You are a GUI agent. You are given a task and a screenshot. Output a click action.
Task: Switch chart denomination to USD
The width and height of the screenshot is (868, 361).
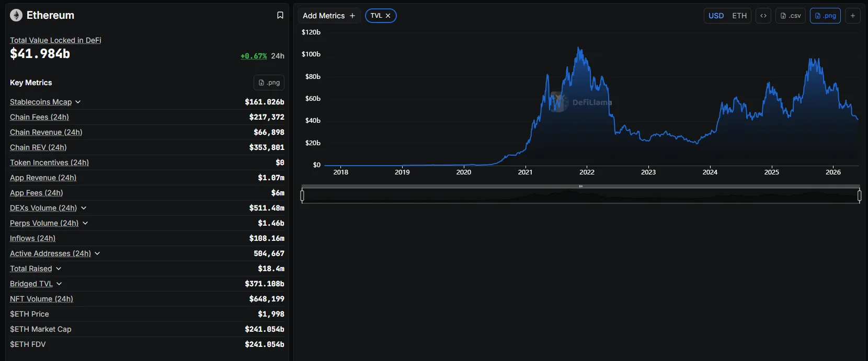coord(716,16)
